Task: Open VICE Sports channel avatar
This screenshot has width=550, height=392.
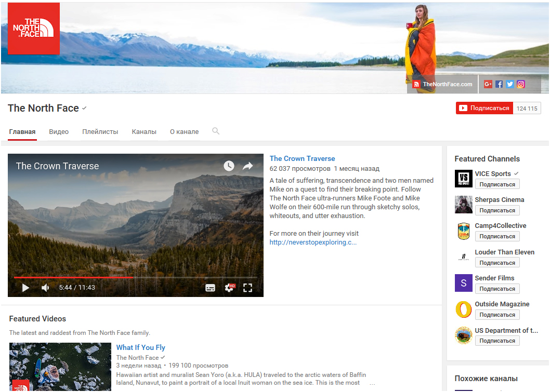Action: point(463,179)
